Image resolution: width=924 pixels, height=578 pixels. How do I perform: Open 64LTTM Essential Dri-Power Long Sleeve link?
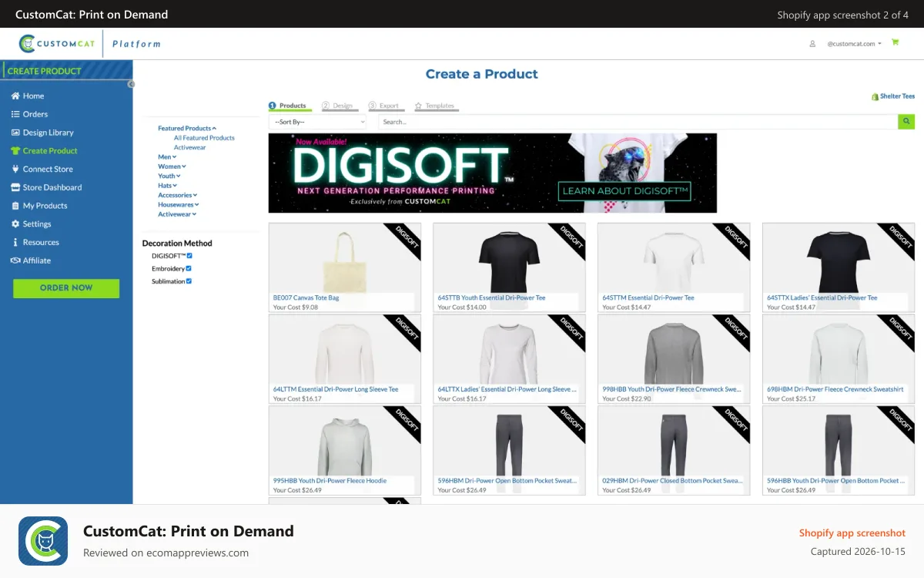click(336, 389)
